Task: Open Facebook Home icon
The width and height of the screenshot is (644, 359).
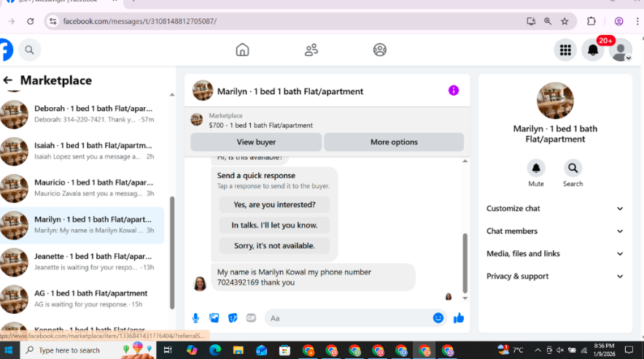Action: coord(242,50)
